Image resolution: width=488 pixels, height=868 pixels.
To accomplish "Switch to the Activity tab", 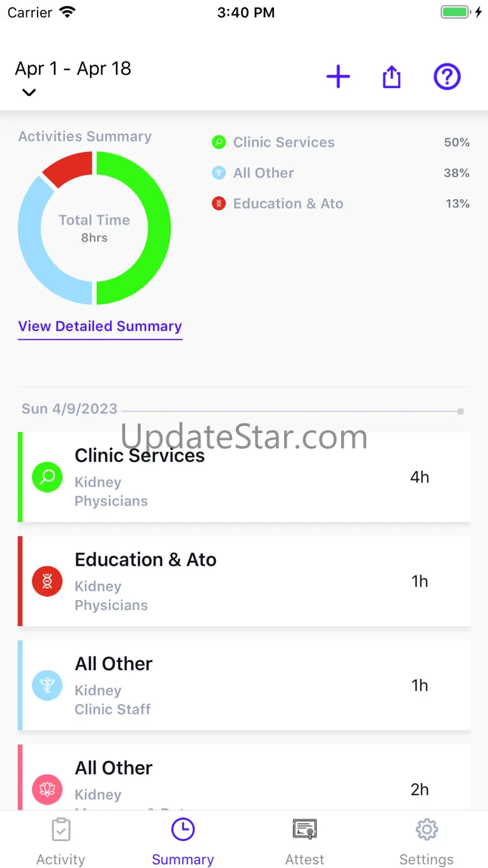I will tap(61, 842).
